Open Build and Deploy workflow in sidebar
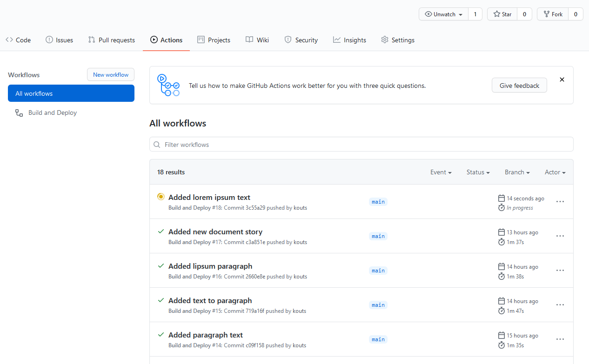Viewport: 589px width, 364px height. [x=71, y=113]
